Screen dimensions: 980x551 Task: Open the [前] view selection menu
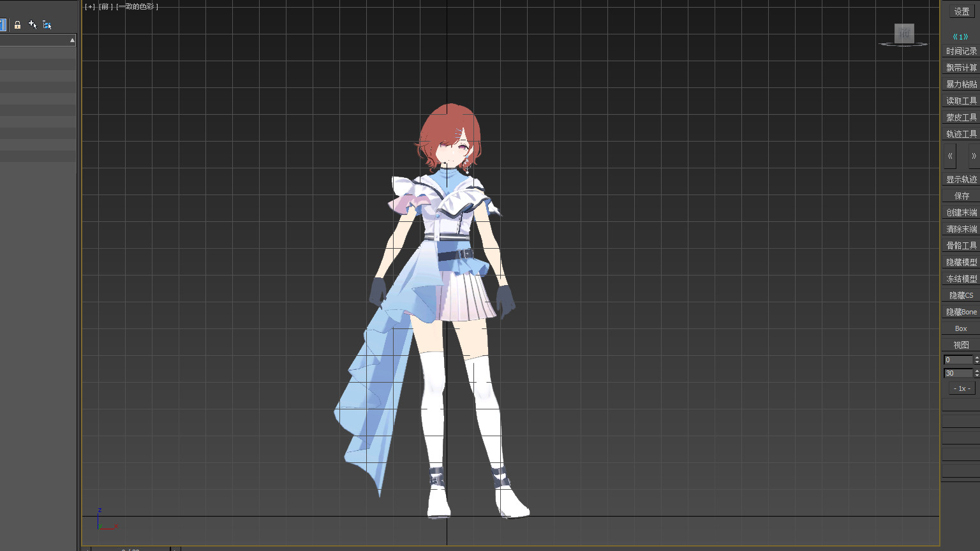coord(105,6)
